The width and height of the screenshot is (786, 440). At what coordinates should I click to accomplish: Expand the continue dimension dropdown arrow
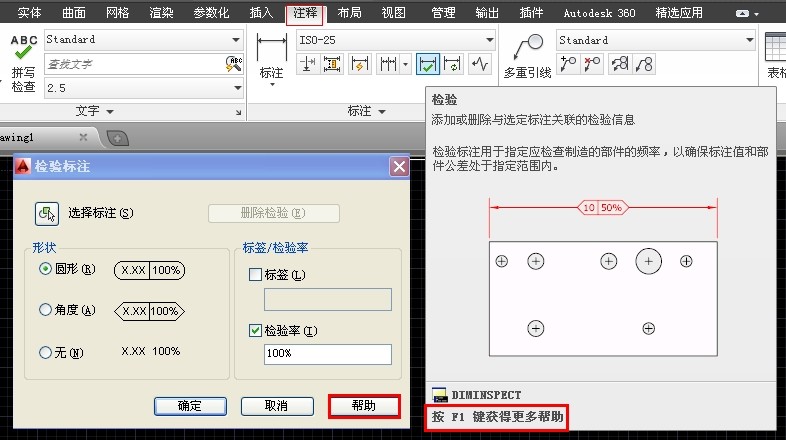coord(406,64)
